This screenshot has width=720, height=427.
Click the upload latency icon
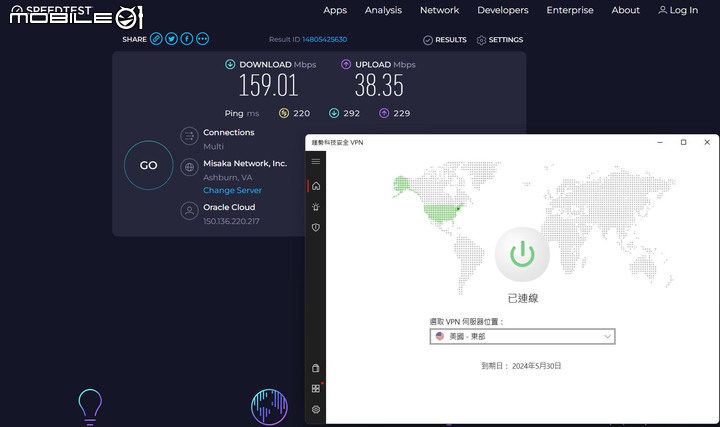pyautogui.click(x=384, y=113)
